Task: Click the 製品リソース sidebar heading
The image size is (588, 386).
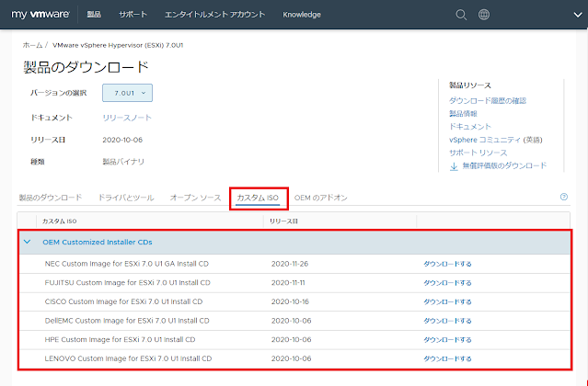Action: click(x=470, y=85)
